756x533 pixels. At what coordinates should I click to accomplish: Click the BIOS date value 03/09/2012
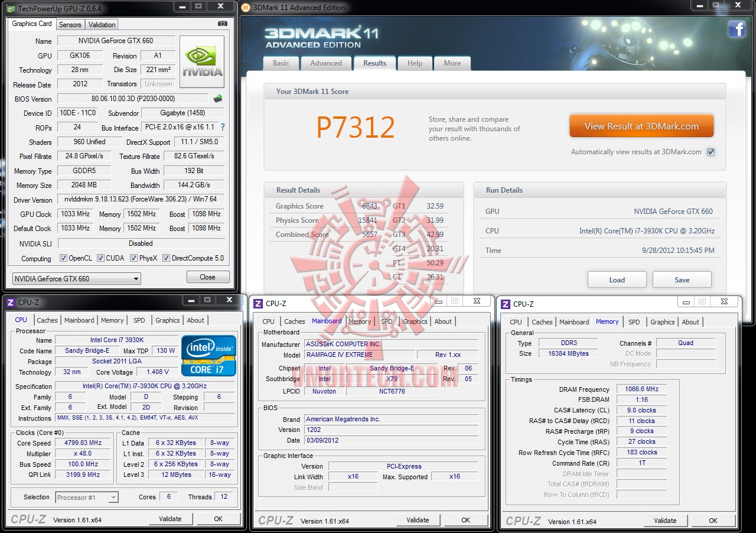(391, 441)
